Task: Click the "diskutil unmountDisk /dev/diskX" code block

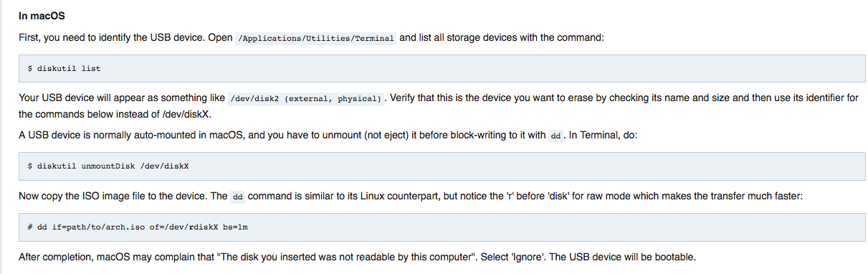Action: 442,166
